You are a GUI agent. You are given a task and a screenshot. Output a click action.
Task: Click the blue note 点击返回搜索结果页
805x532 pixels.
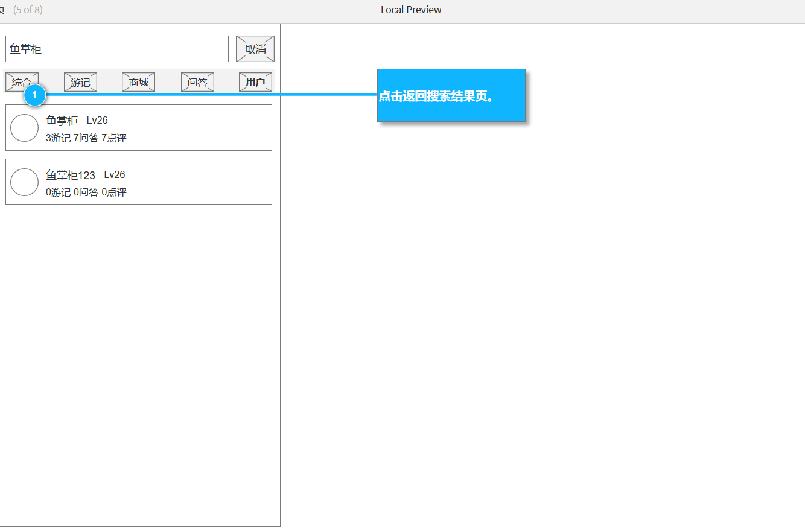tap(451, 95)
